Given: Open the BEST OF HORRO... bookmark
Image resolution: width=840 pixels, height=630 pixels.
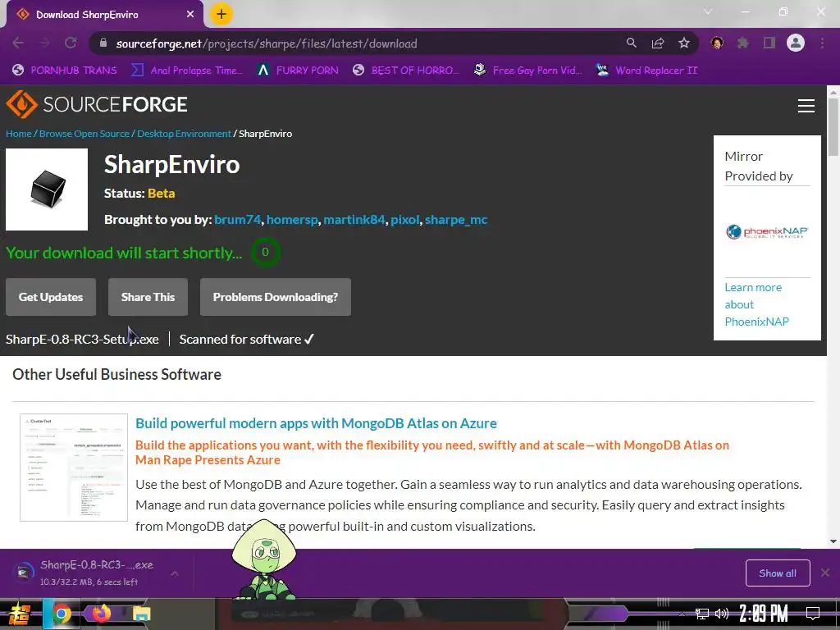Looking at the screenshot, I should click(x=405, y=71).
